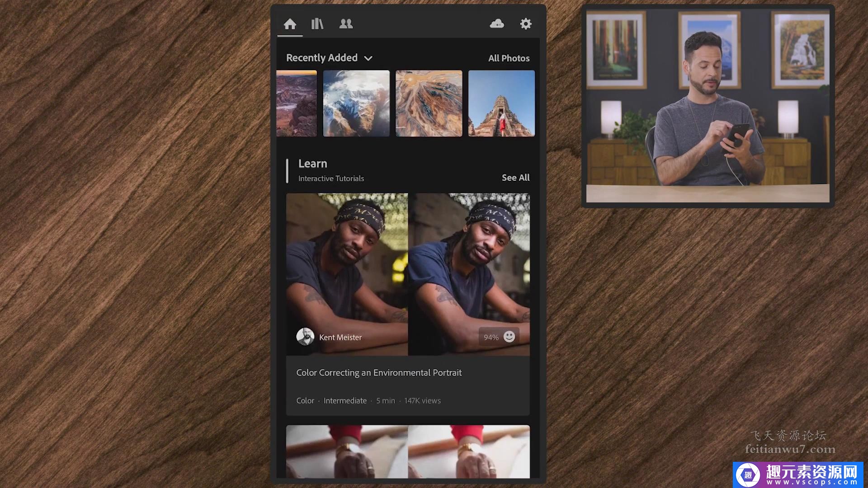Click the All Photos link

(509, 58)
